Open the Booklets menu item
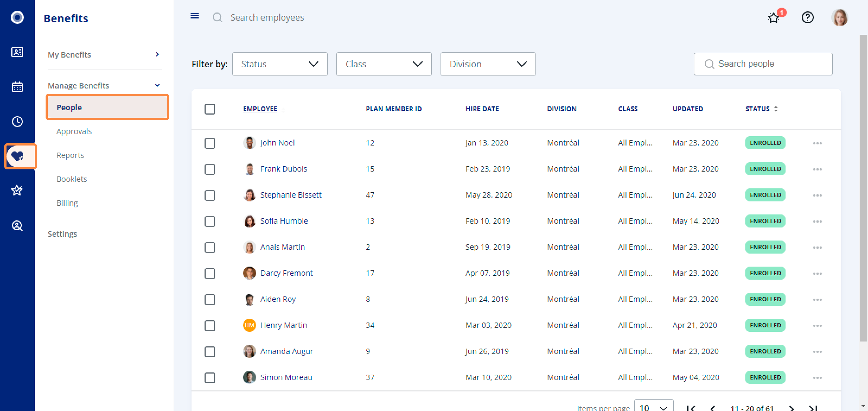This screenshot has height=411, width=868. point(71,179)
